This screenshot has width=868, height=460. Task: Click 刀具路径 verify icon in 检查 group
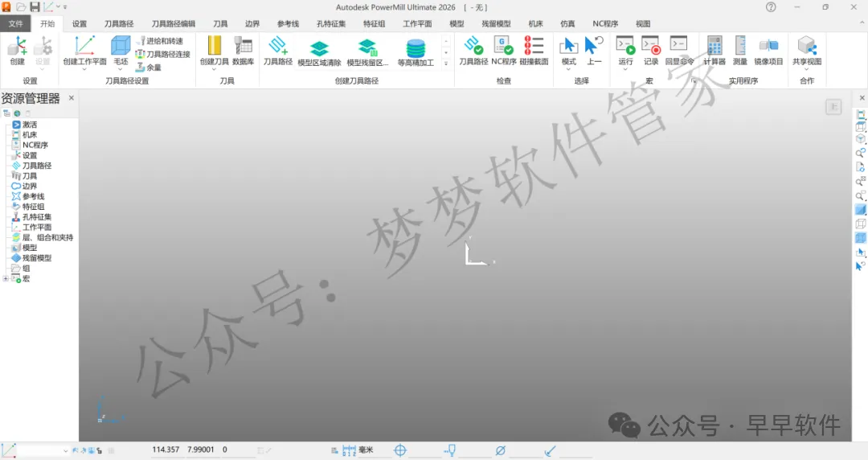click(473, 51)
